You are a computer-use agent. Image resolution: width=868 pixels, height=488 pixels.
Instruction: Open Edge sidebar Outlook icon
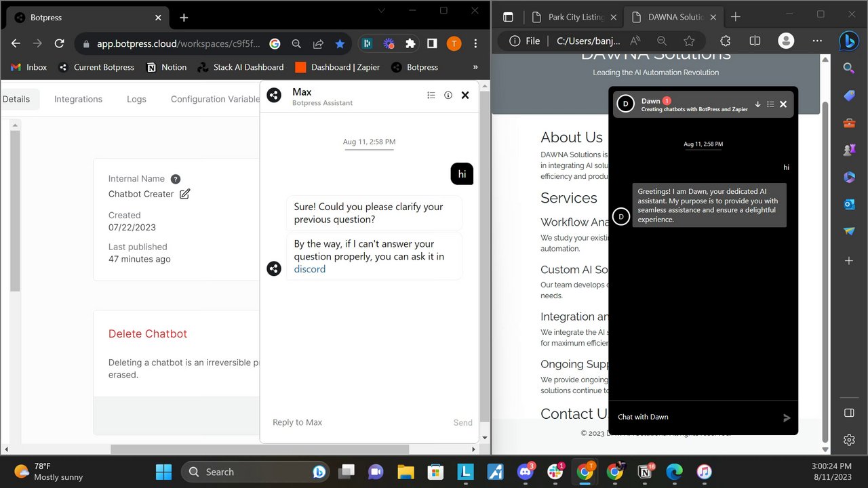(x=849, y=204)
